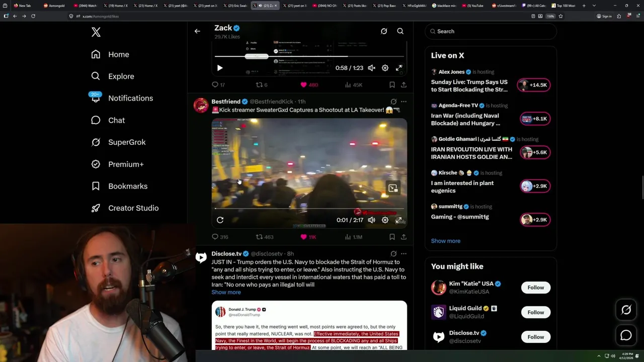Follow Kim "Katie" USA
The image size is (644, 362).
[x=536, y=288]
